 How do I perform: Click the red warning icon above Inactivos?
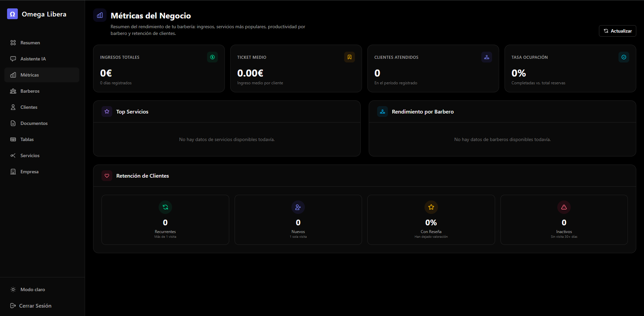[x=564, y=207]
